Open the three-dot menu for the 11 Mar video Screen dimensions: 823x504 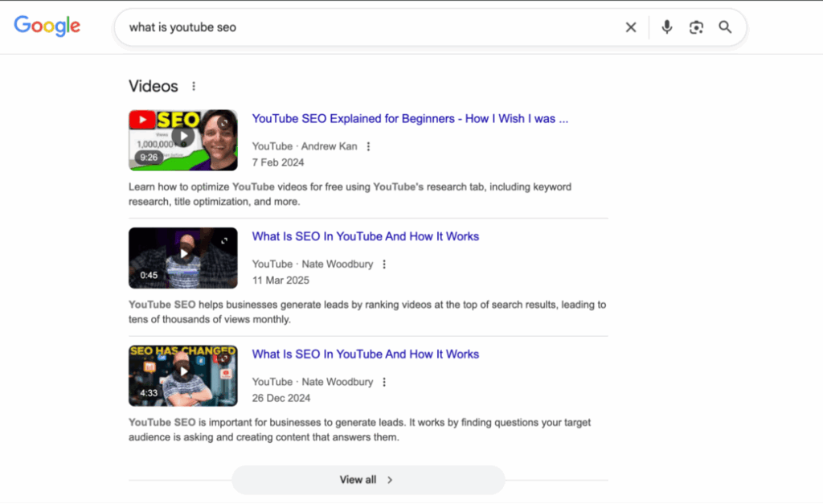click(x=384, y=264)
